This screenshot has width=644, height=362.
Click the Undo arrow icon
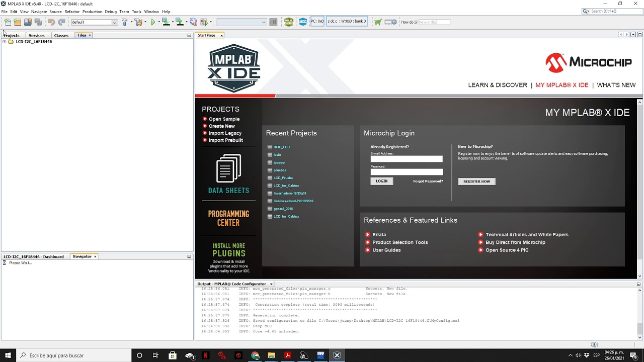click(x=51, y=22)
